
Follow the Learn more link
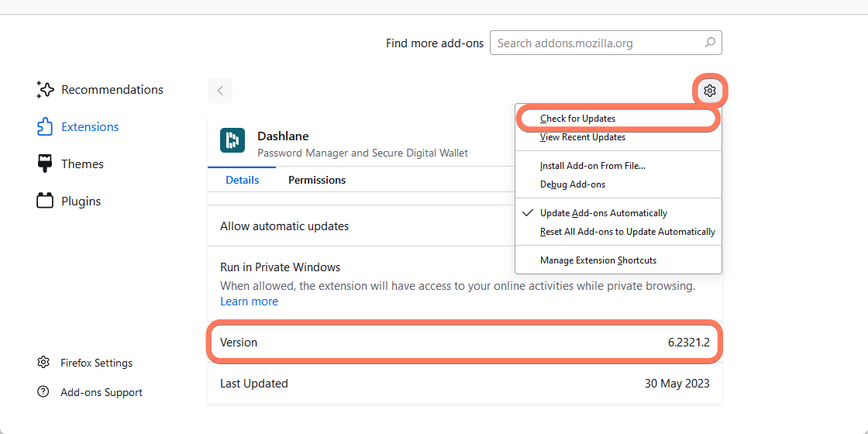(249, 301)
